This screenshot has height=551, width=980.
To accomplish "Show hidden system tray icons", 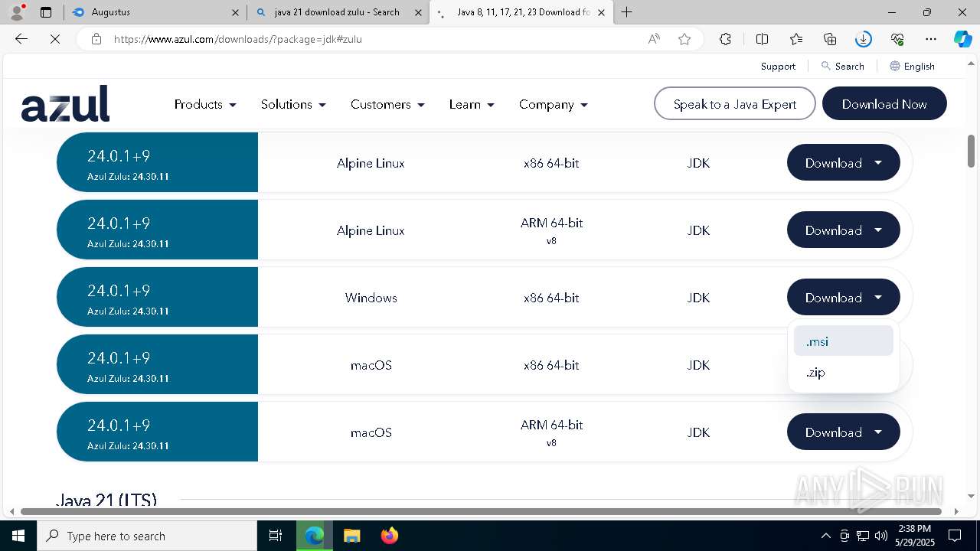I will tap(825, 536).
